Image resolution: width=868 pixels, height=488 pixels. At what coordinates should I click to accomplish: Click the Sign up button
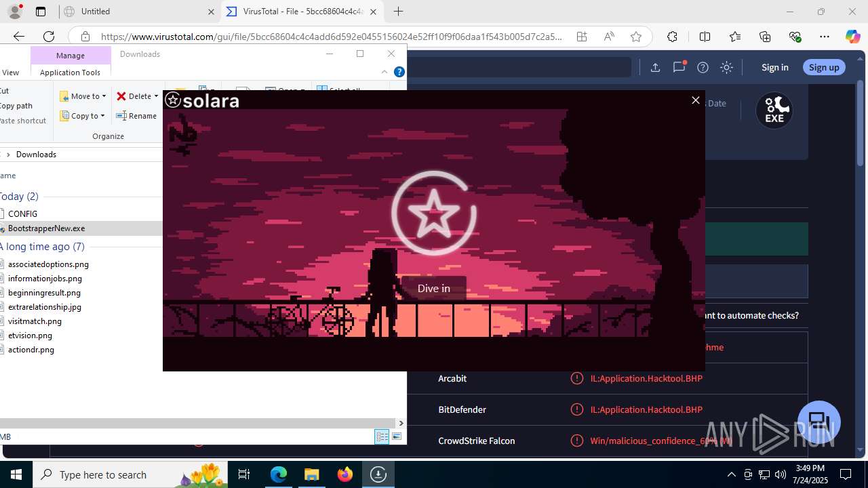[x=824, y=67]
